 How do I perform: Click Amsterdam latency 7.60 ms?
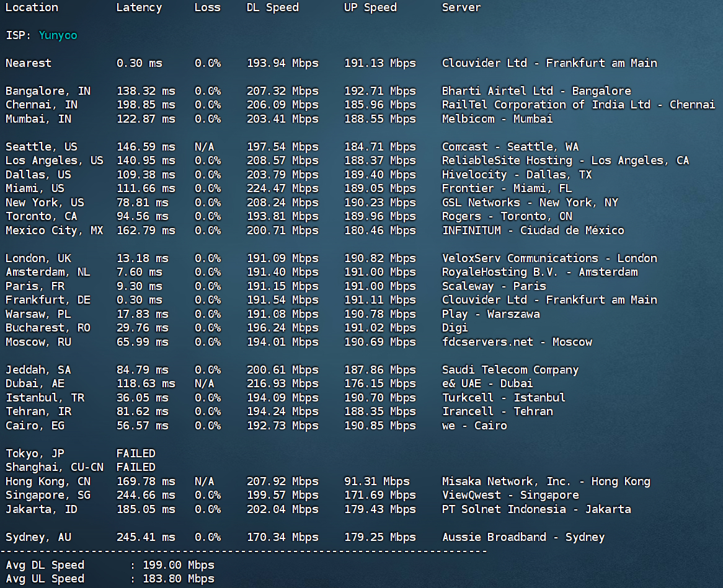coord(140,273)
